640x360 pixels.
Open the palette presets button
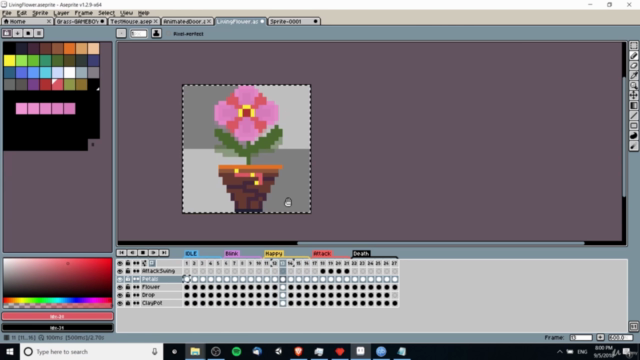(28, 33)
